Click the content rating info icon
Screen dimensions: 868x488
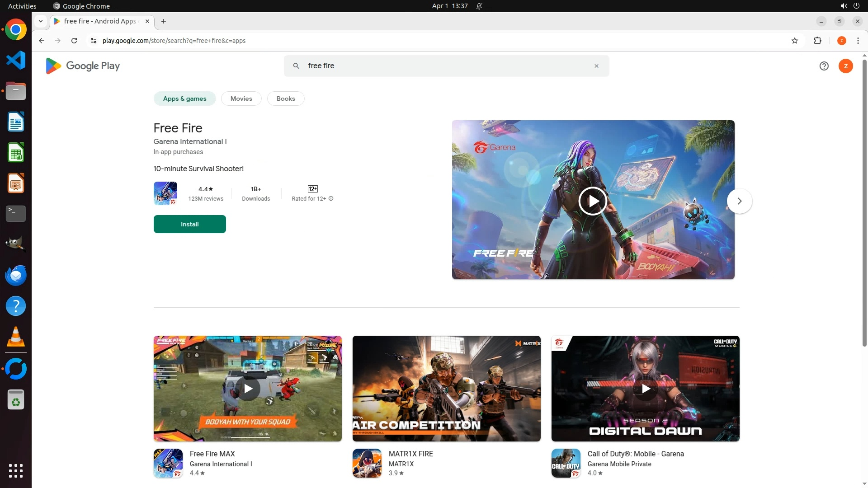point(331,199)
